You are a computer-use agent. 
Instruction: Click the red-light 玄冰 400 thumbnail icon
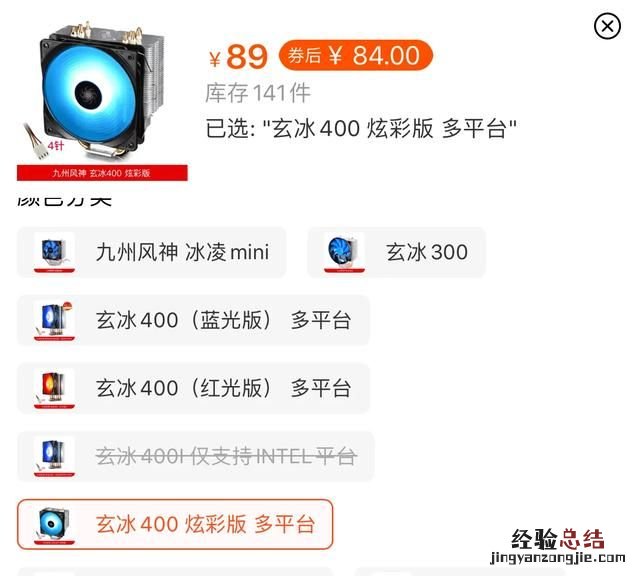tap(54, 388)
